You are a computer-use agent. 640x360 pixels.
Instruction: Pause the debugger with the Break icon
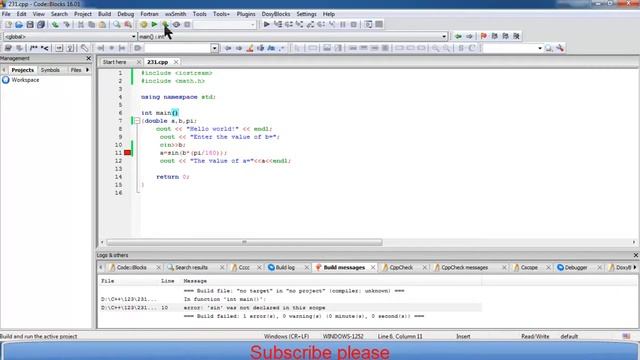(343, 24)
